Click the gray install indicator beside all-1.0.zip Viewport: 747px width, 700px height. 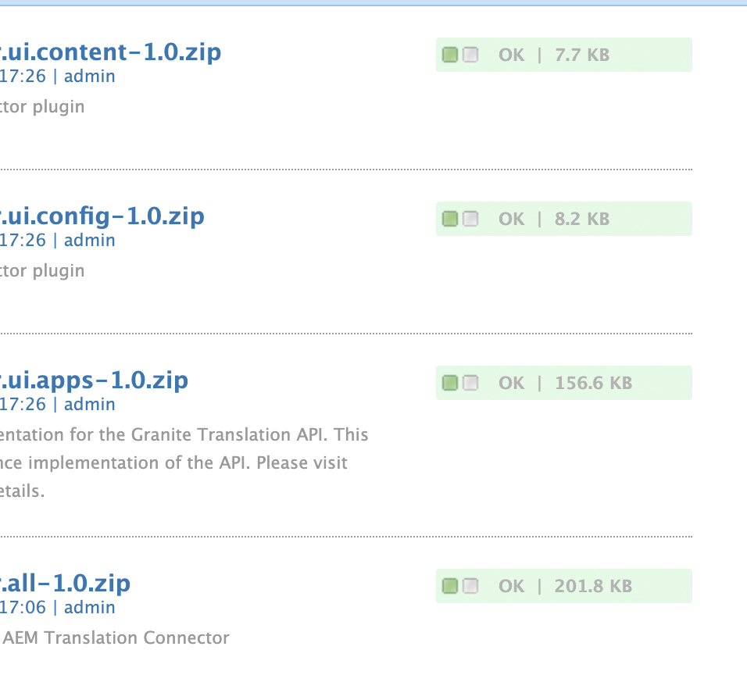[x=470, y=586]
